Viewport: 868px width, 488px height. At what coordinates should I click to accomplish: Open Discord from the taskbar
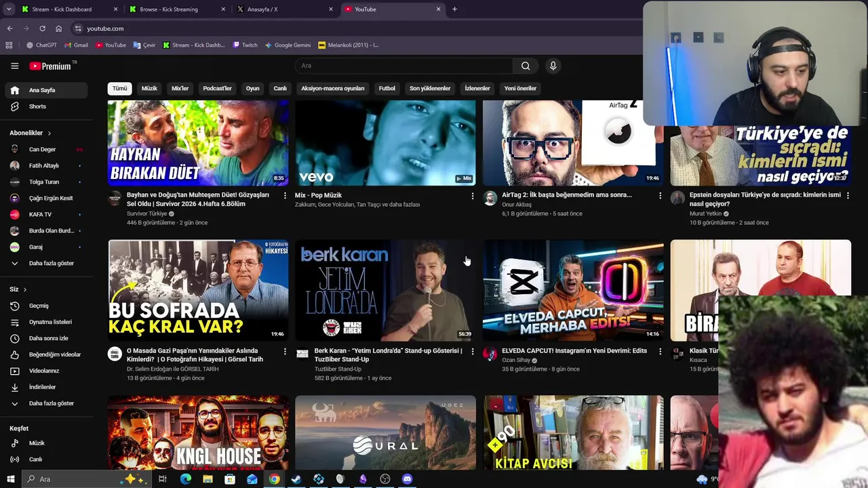(x=407, y=479)
